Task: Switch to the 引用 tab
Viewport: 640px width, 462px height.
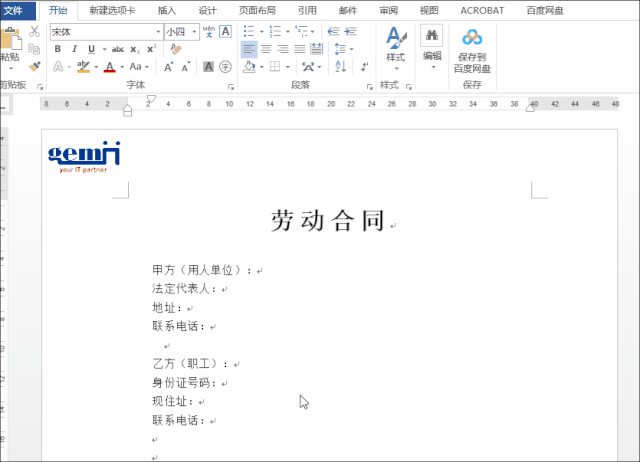Action: (x=307, y=11)
